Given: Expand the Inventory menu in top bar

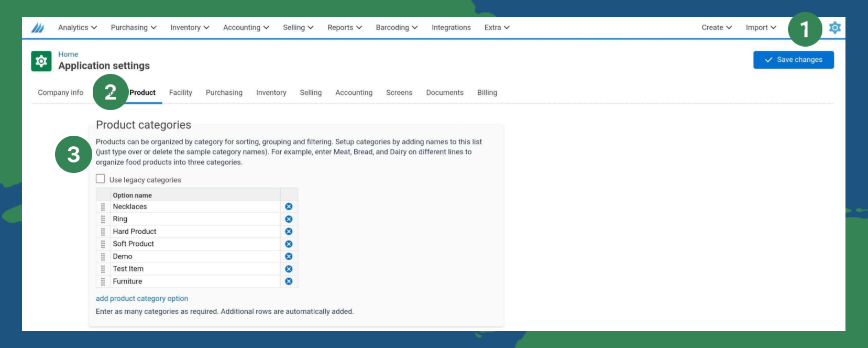Looking at the screenshot, I should coord(190,27).
